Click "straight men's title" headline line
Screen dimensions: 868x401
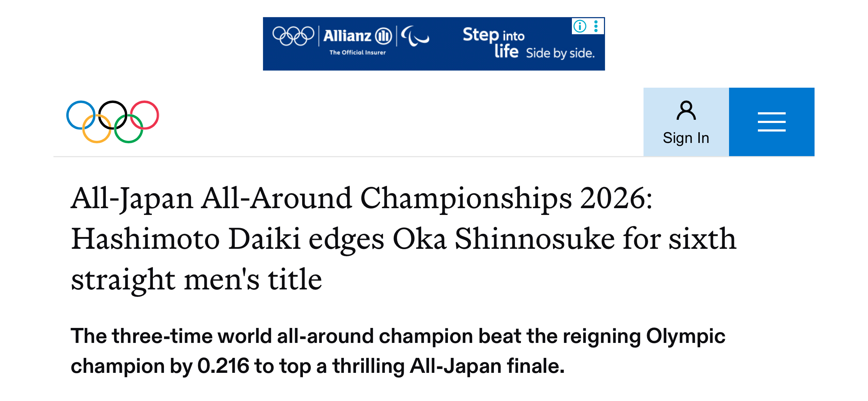(x=196, y=279)
